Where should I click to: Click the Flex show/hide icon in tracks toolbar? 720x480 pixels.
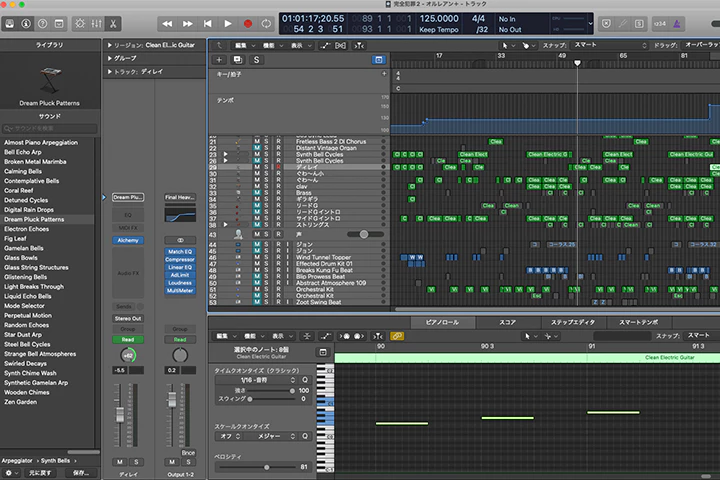341,45
